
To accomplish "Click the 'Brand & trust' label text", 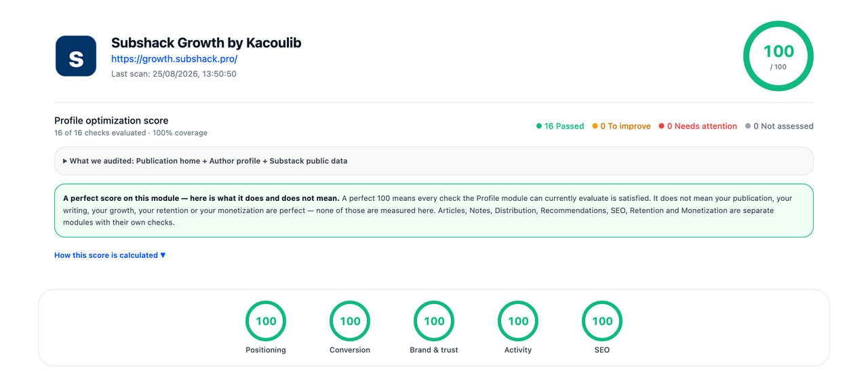I will [434, 350].
